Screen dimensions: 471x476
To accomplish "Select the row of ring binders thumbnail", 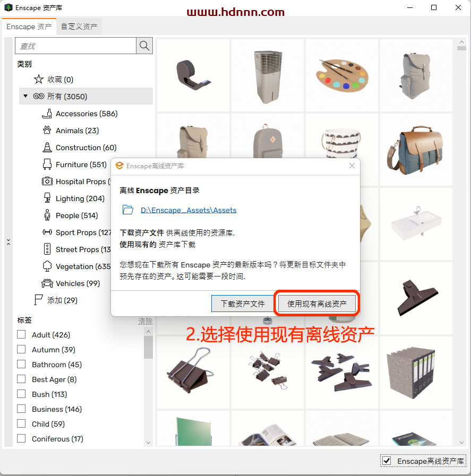I will [416, 372].
